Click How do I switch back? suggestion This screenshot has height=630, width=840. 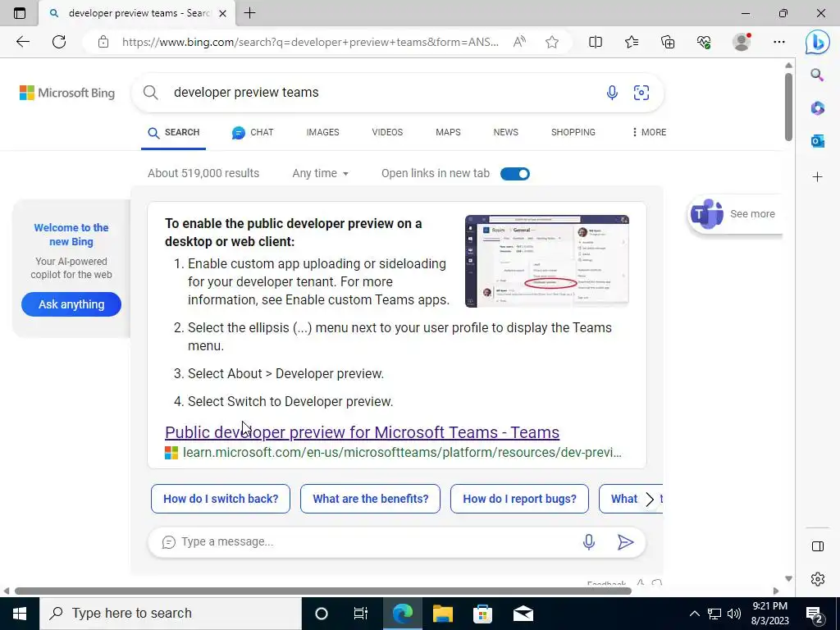(221, 499)
